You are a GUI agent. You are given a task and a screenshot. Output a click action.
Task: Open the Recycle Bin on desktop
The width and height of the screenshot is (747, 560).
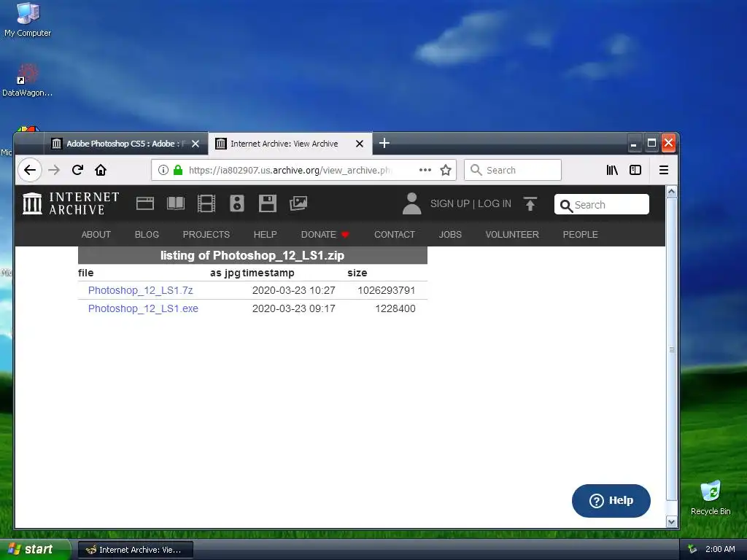(x=711, y=497)
